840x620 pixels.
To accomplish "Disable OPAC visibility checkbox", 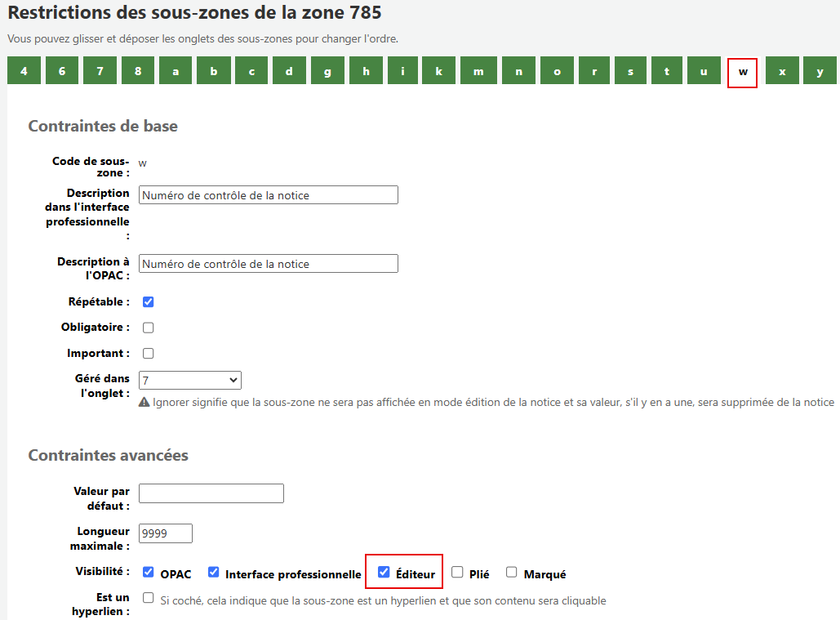I will [148, 572].
